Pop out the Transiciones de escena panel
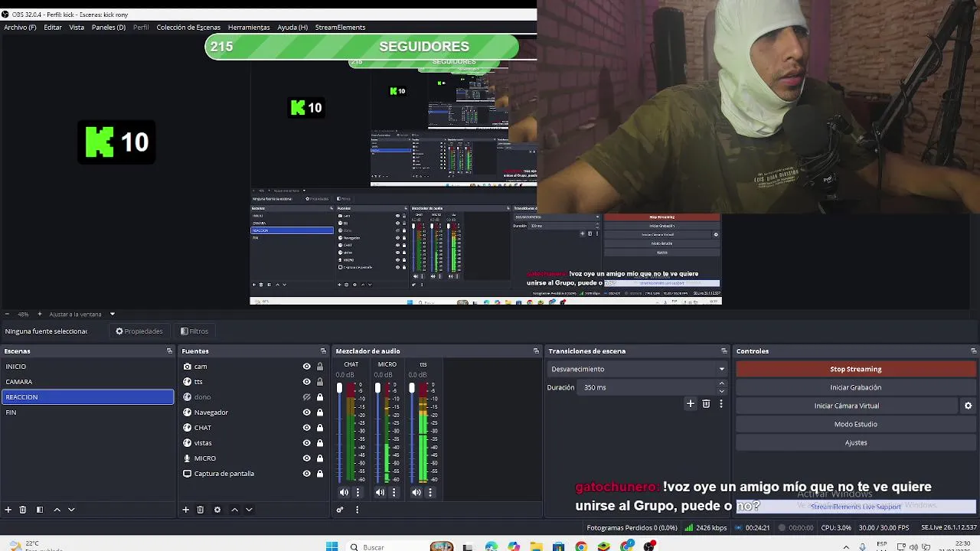980x551 pixels. coord(724,351)
